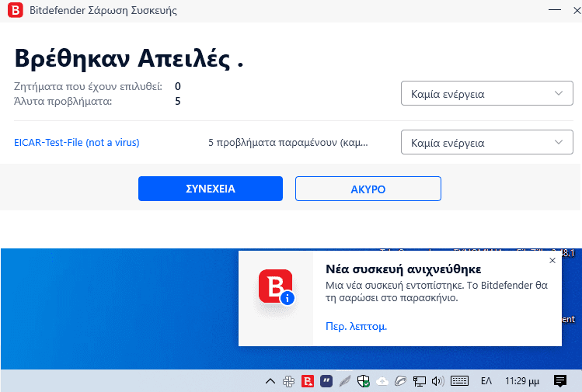Open the Windows Security shield tray icon
This screenshot has width=582, height=392.
click(x=364, y=381)
